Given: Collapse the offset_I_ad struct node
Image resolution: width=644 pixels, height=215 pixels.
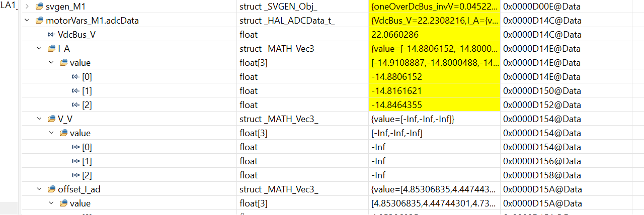Looking at the screenshot, I should click(39, 189).
